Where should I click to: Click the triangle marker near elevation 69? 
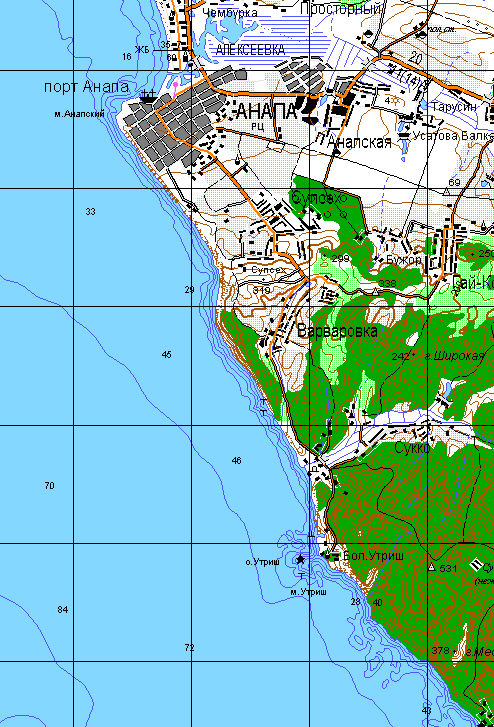tap(447, 191)
